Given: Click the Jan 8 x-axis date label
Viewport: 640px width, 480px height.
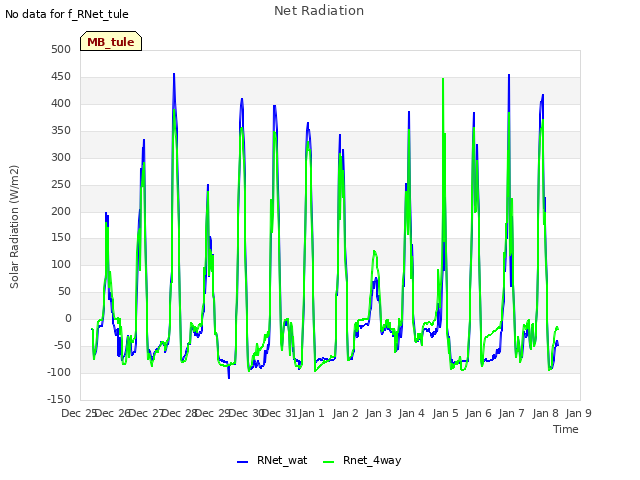Looking at the screenshot, I should 545,413.
